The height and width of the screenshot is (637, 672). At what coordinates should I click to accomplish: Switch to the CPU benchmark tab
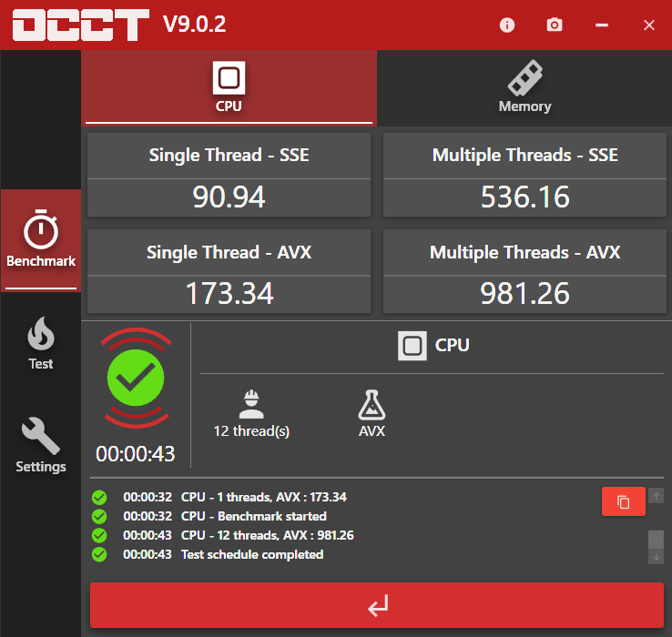[x=229, y=88]
